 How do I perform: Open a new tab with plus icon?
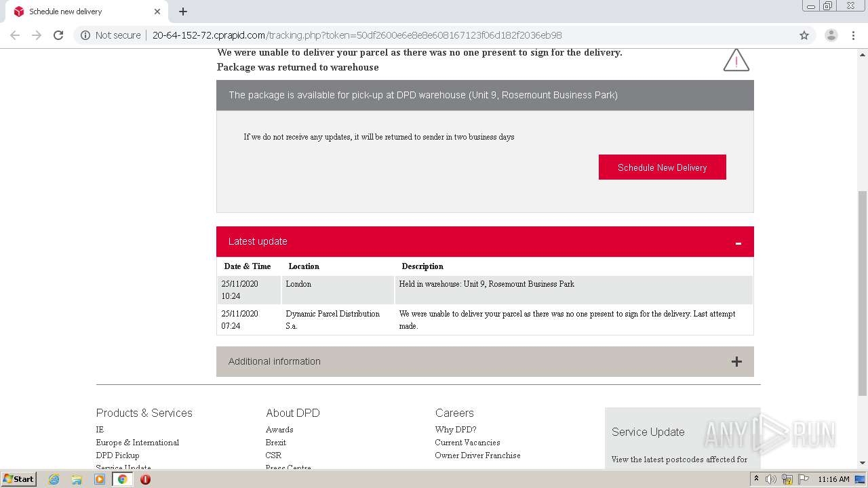(x=183, y=12)
